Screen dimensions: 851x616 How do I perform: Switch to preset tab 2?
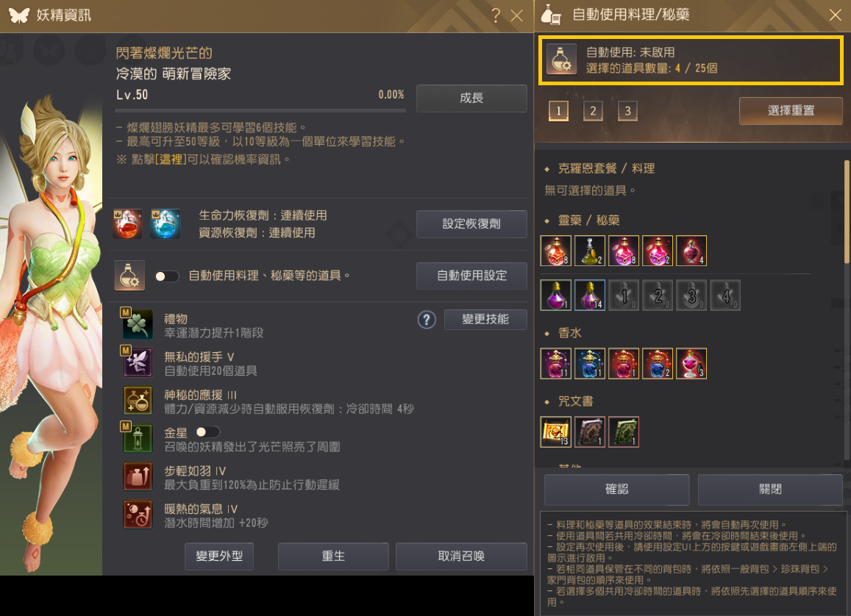(x=594, y=111)
